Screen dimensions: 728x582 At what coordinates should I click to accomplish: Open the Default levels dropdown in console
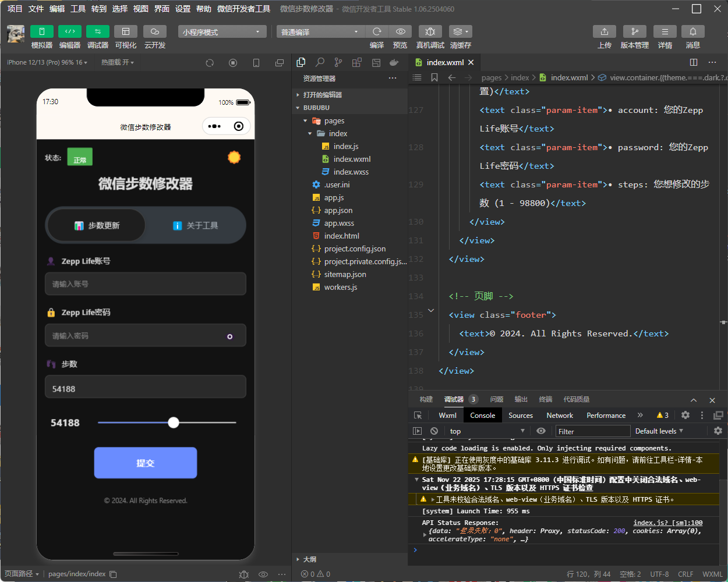click(x=659, y=431)
